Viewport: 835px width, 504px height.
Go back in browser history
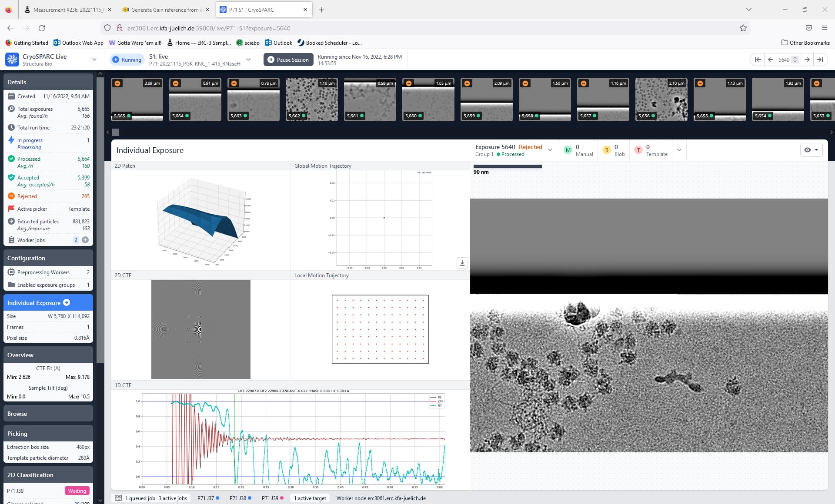10,28
